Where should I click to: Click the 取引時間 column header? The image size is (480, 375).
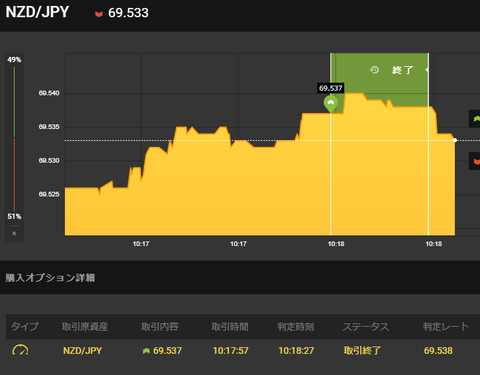(x=230, y=327)
